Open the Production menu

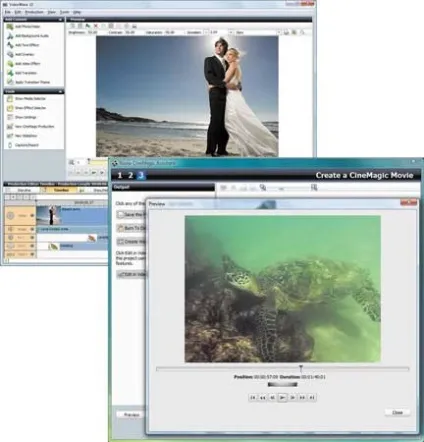[x=34, y=12]
